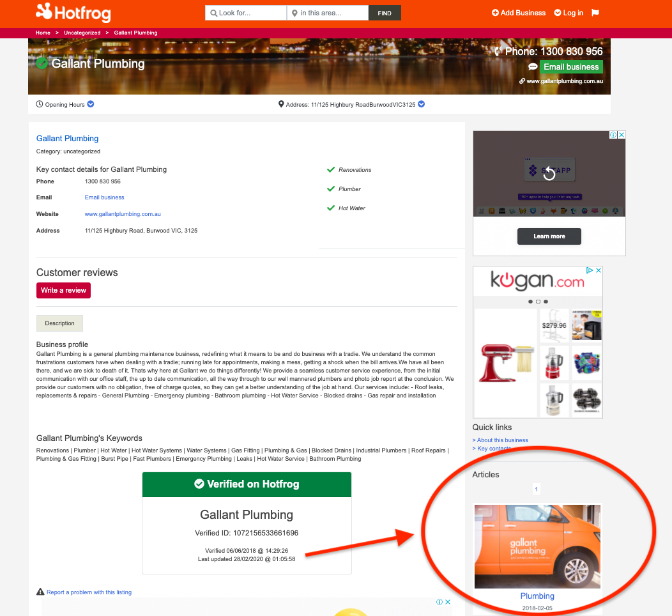
Task: Expand Opening Hours dropdown
Action: coord(91,104)
